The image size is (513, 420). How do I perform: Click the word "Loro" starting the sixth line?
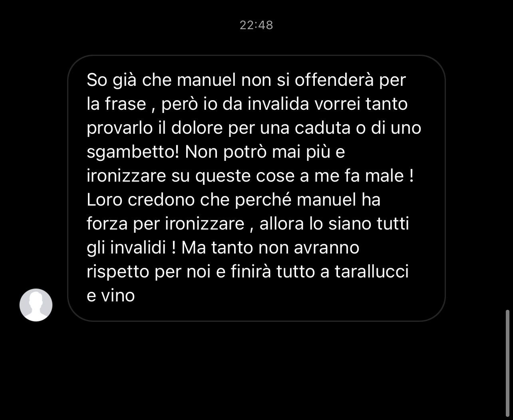click(105, 200)
